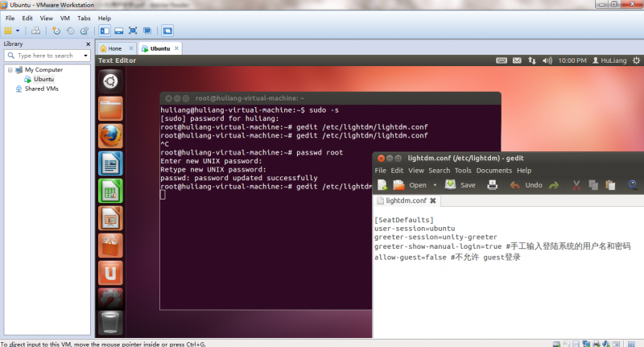Open the Ubuntu sound volume indicator
The image size is (644, 347).
[547, 60]
